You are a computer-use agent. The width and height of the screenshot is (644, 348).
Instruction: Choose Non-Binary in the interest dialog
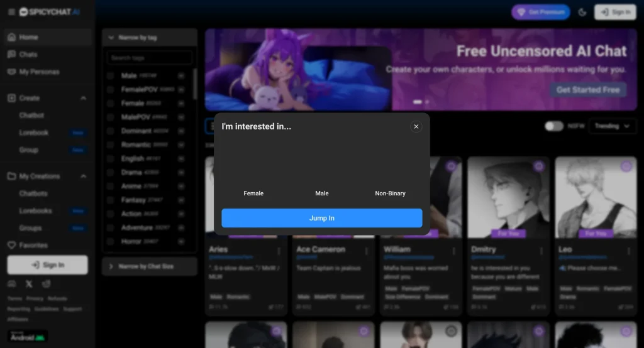[x=390, y=193]
